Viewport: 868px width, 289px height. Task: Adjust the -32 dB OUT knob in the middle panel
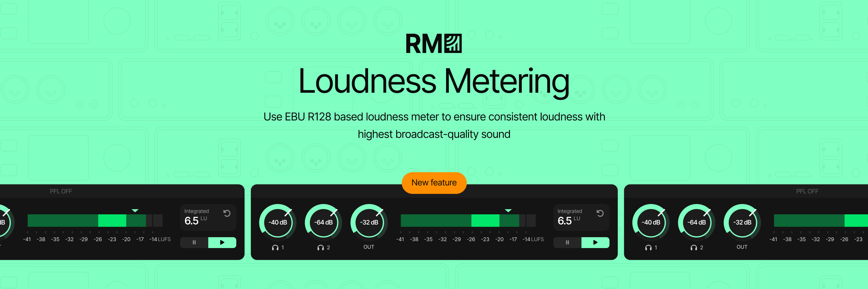369,222
